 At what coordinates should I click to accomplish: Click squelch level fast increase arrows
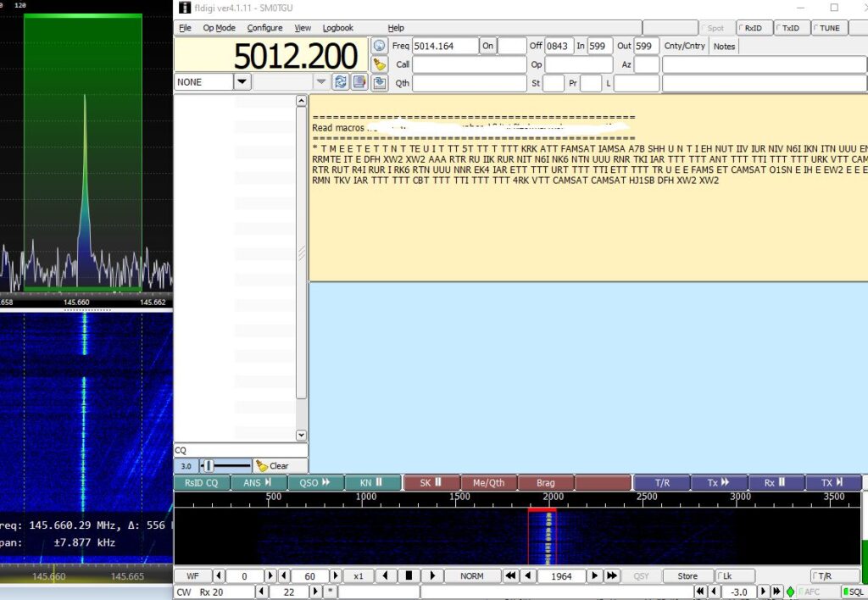coord(776,592)
